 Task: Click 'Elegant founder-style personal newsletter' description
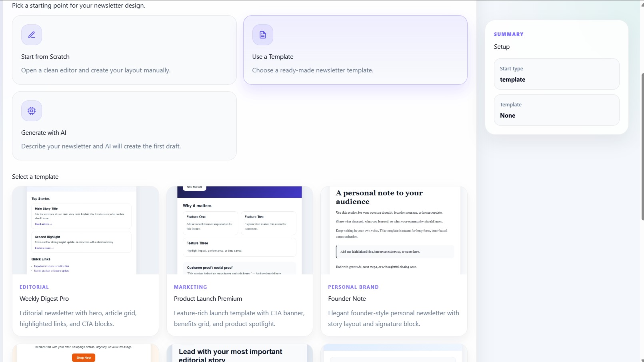click(394, 318)
